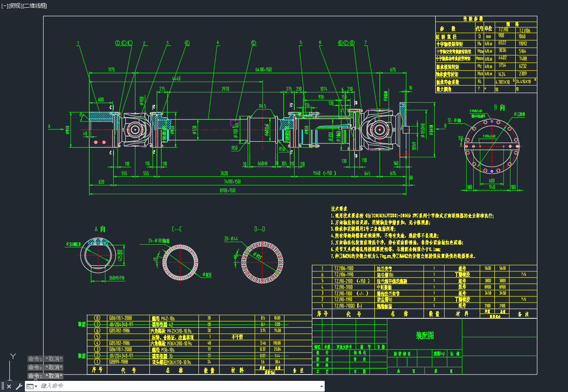Open the 二维线框 visual style menu
The image size is (568, 392).
pyautogui.click(x=35, y=6)
